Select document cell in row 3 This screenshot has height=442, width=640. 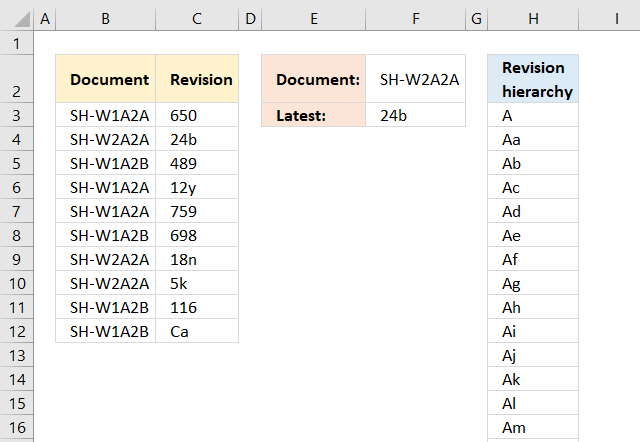pyautogui.click(x=105, y=115)
